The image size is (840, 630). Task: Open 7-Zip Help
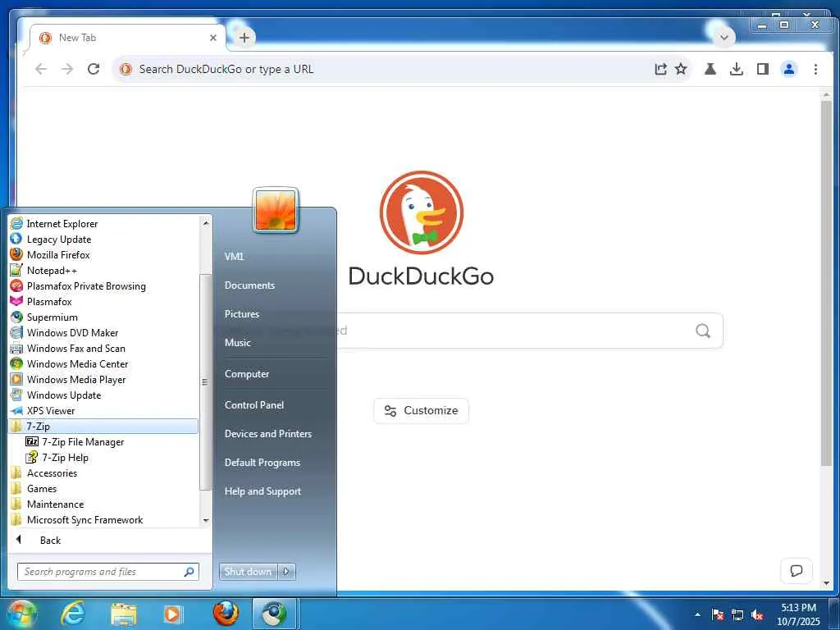[104, 457]
